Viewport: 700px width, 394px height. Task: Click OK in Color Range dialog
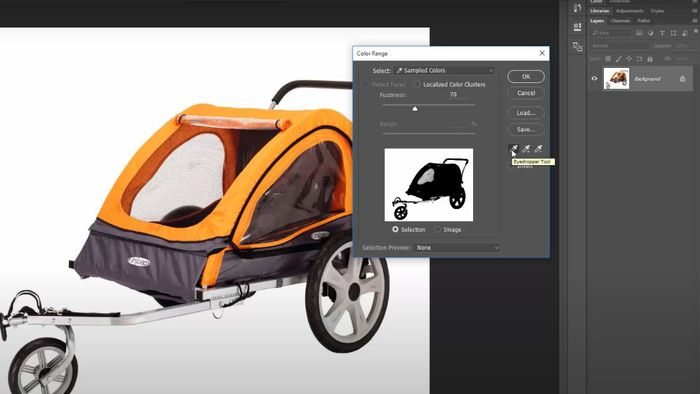tap(526, 76)
